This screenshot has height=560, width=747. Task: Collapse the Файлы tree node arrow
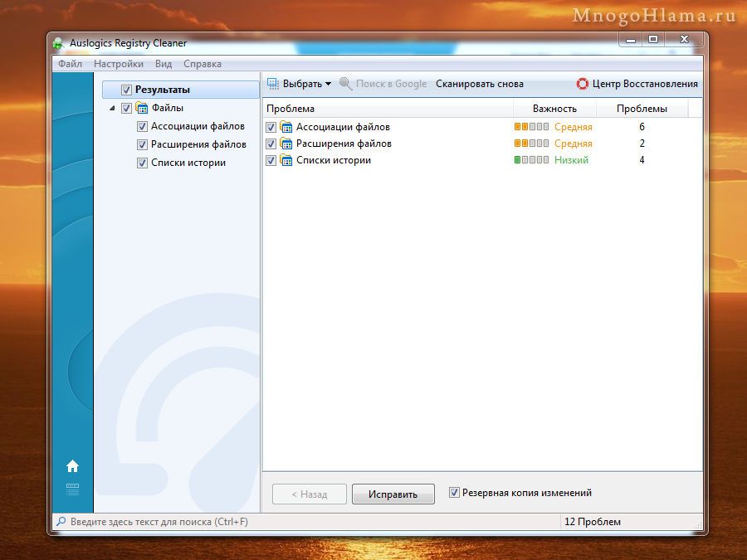(x=112, y=108)
